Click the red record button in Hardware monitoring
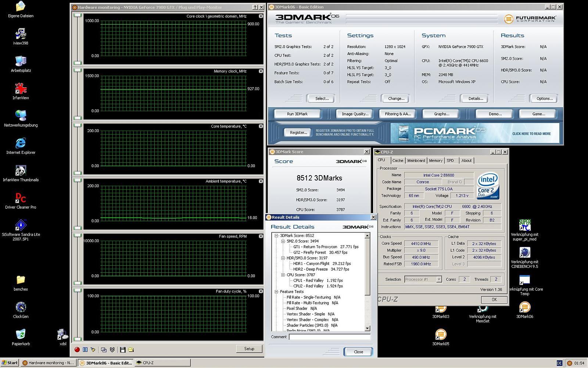Image resolution: width=588 pixels, height=368 pixels. pyautogui.click(x=77, y=350)
